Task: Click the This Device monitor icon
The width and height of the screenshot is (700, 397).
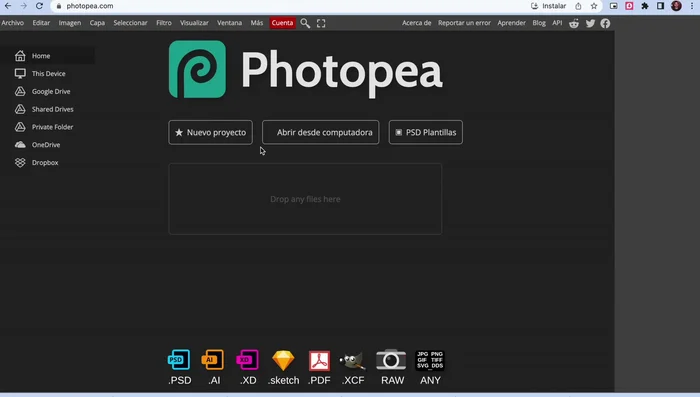Action: point(20,74)
